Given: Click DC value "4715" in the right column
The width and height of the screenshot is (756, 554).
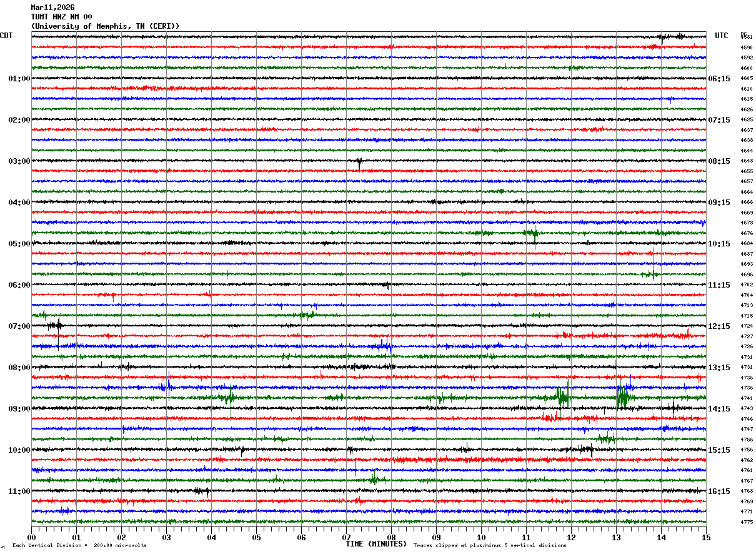Looking at the screenshot, I should click(x=746, y=316).
